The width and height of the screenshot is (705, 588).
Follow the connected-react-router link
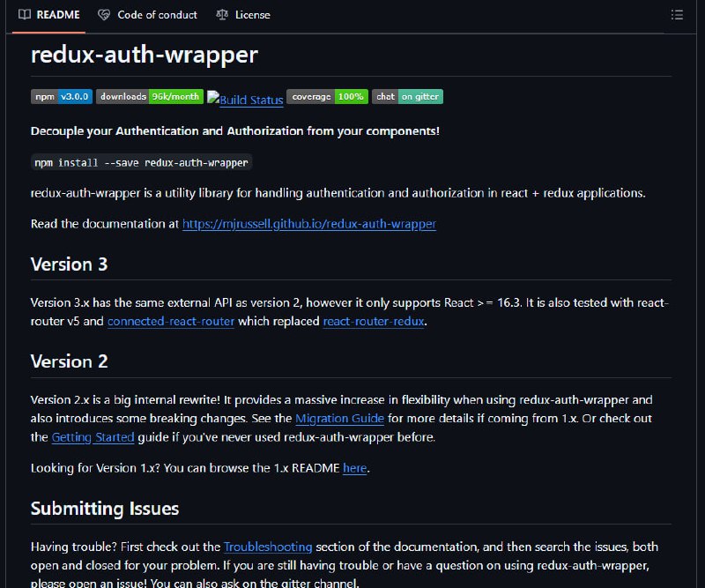[x=171, y=321]
